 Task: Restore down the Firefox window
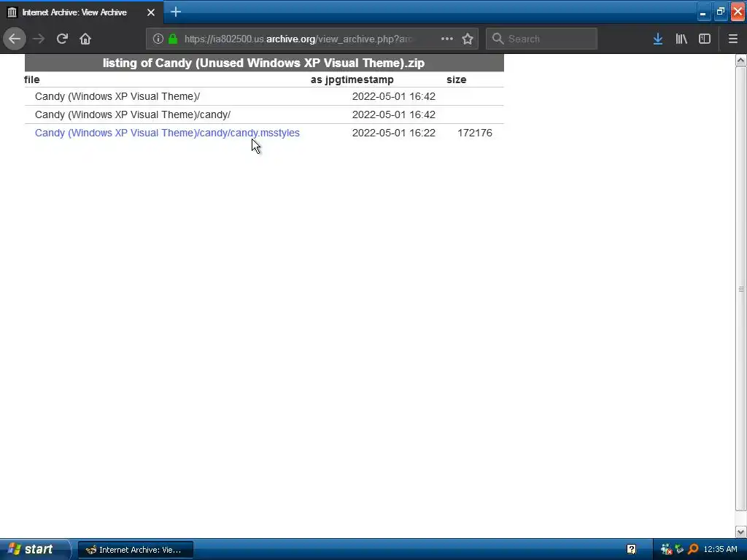(720, 12)
